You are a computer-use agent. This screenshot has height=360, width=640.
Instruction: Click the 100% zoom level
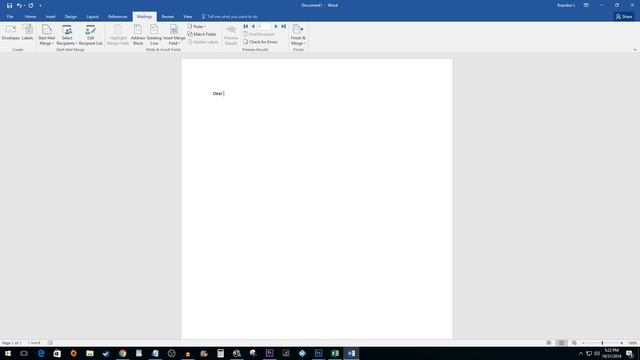click(633, 343)
